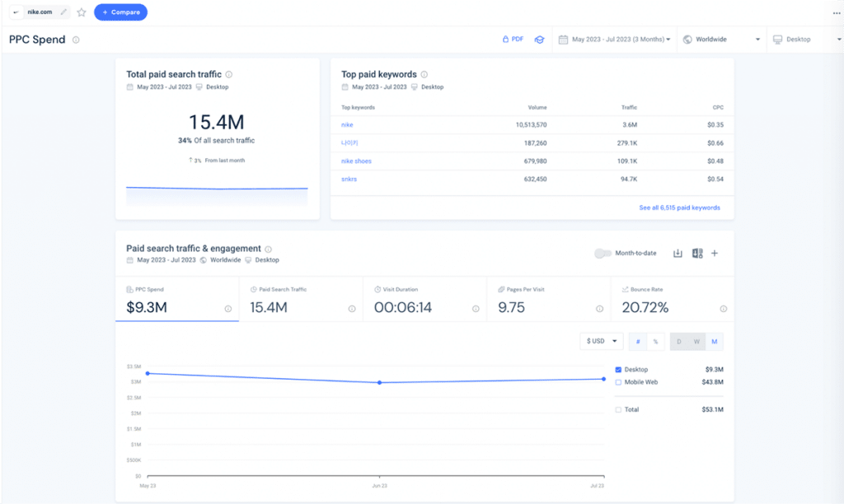Select the Visit Duration metric tab

coord(424,299)
